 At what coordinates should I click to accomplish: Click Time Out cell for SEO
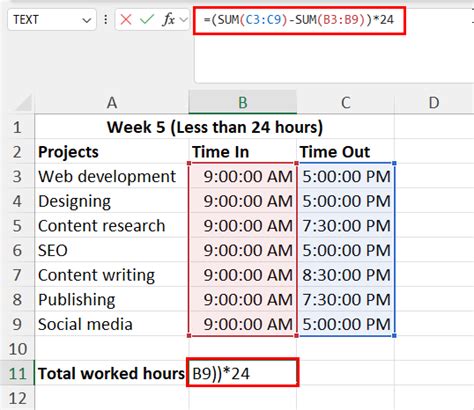[x=346, y=250]
